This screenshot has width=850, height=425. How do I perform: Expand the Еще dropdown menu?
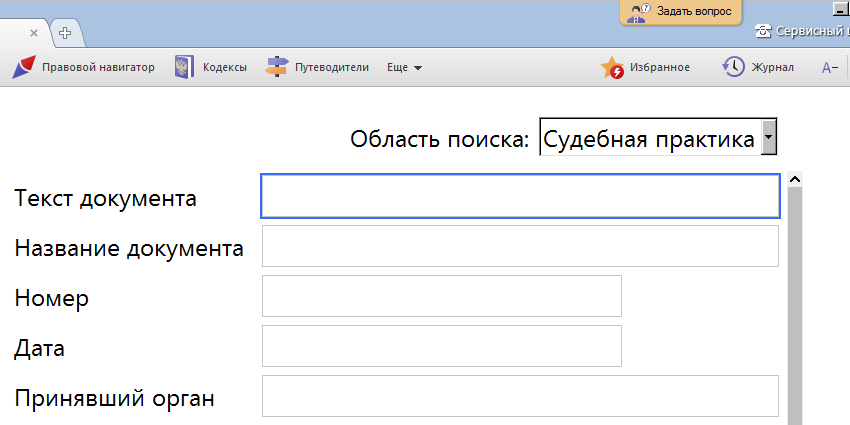pos(404,68)
